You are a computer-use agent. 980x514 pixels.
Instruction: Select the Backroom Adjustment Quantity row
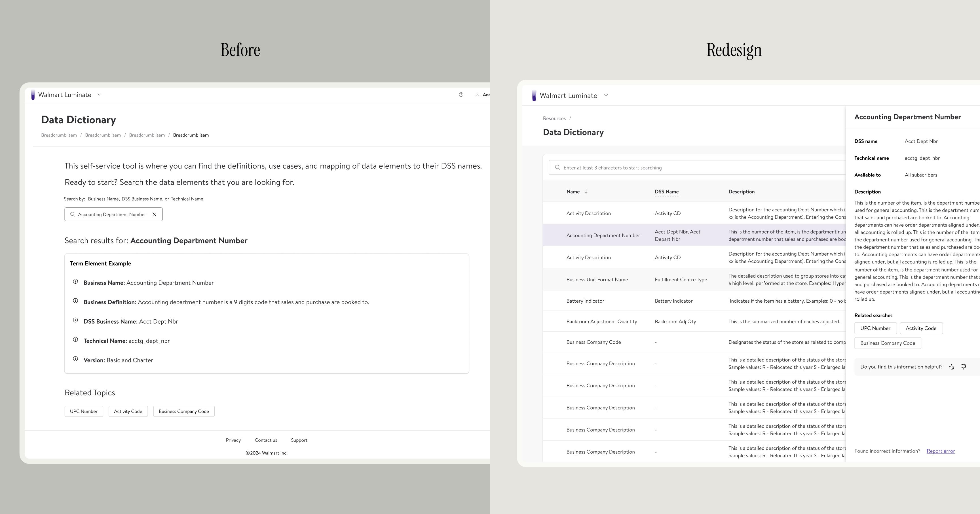(694, 321)
